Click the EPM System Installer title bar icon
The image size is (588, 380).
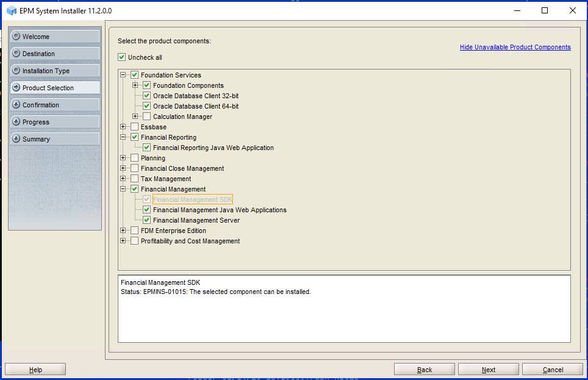(x=12, y=10)
